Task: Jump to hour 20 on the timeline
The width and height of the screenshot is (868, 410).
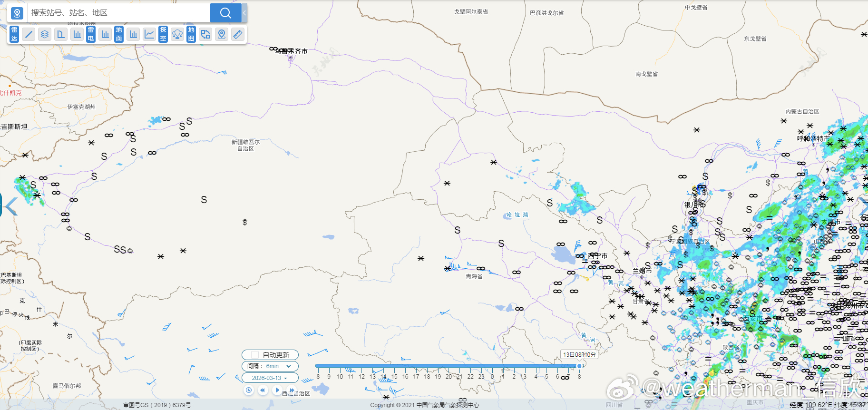Action: pos(449,376)
